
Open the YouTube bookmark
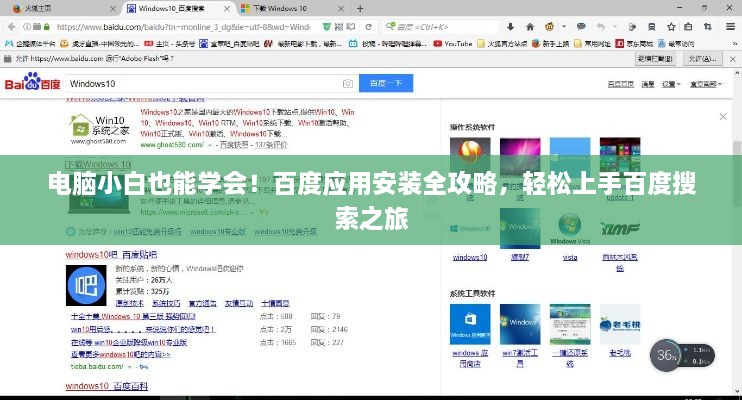point(452,44)
